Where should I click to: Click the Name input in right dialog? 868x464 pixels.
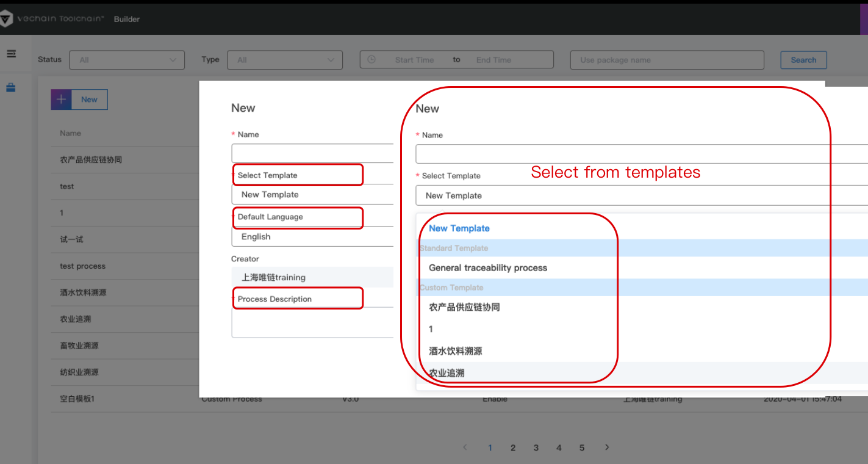(642, 154)
